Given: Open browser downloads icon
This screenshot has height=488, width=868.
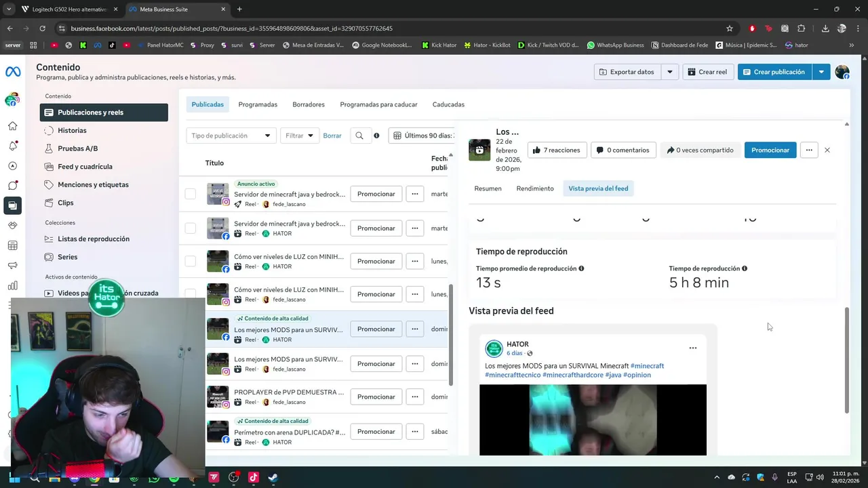Looking at the screenshot, I should [x=825, y=28].
